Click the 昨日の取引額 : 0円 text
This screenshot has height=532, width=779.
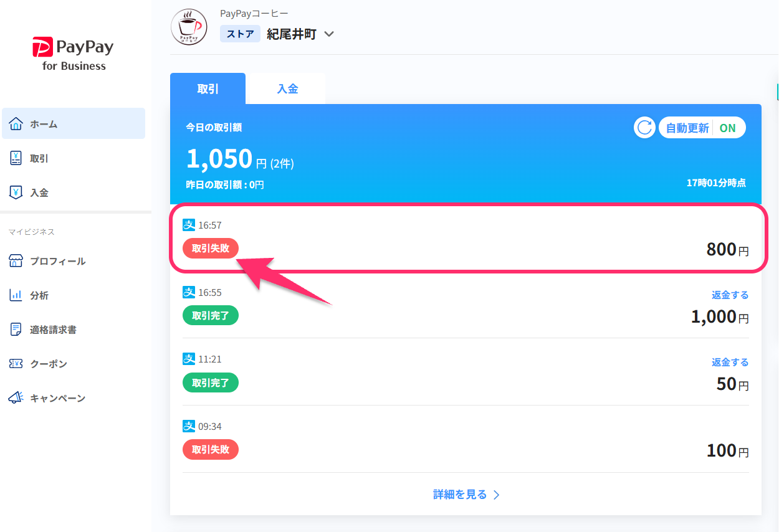coord(225,185)
